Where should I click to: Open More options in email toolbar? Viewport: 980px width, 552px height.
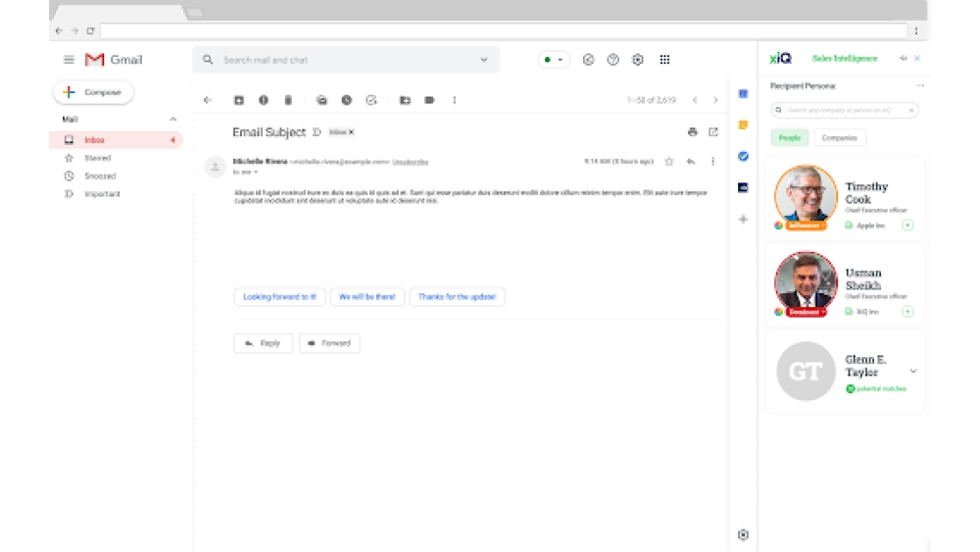pyautogui.click(x=455, y=100)
